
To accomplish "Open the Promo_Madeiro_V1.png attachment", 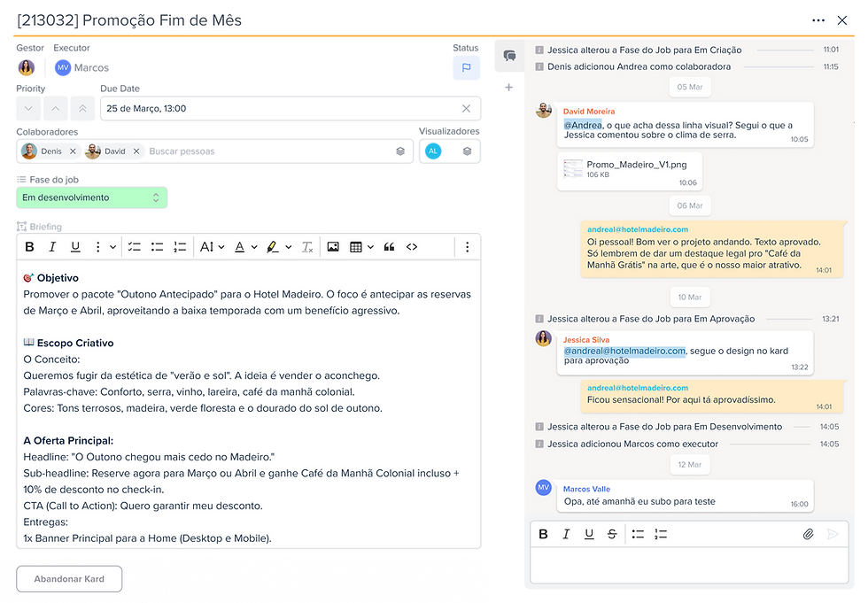I will 630,172.
